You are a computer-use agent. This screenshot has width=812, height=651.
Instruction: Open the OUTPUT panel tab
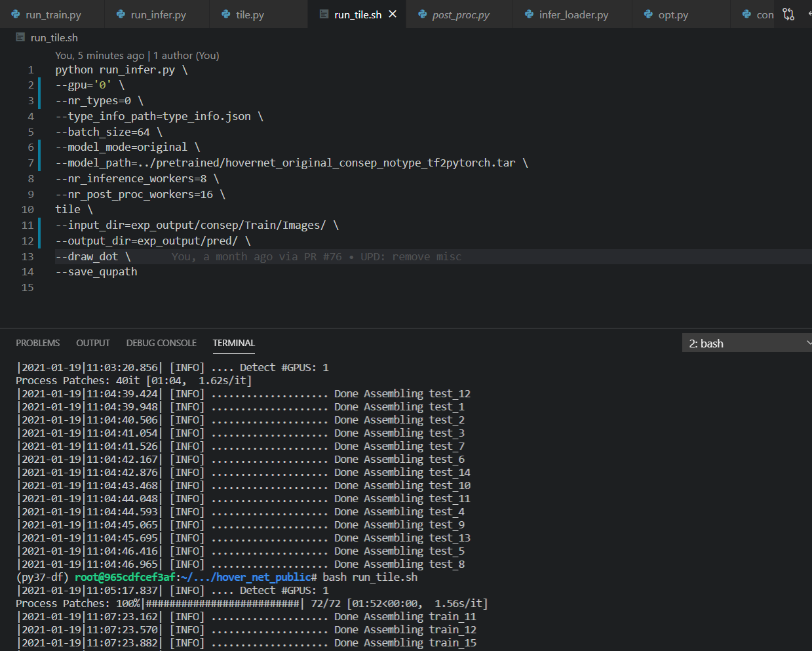coord(92,343)
